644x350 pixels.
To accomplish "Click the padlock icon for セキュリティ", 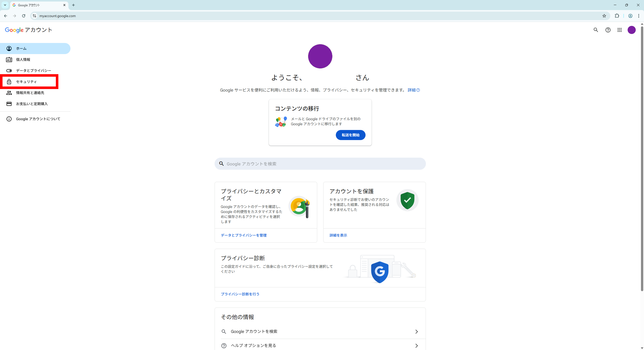I will pos(9,82).
